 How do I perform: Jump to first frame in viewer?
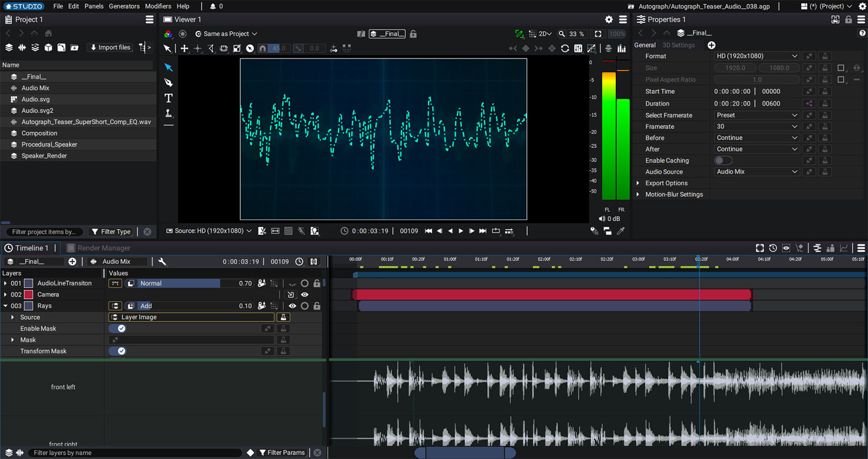click(x=429, y=231)
